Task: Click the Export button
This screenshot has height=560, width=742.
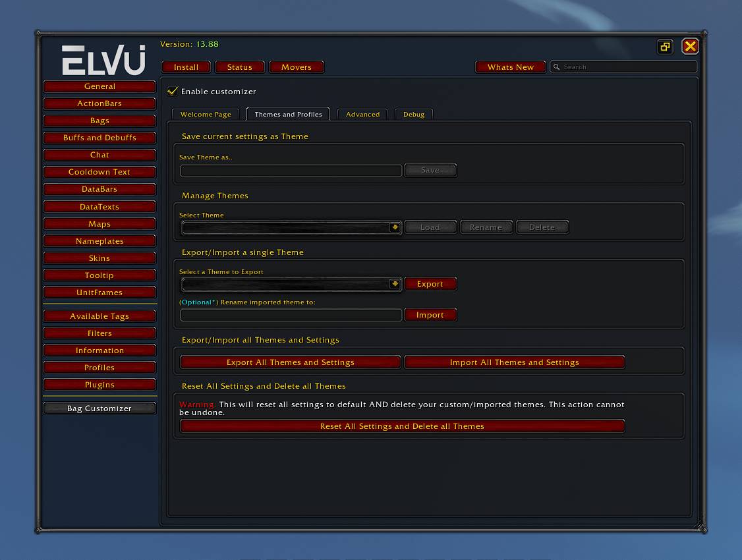Action: (x=430, y=284)
